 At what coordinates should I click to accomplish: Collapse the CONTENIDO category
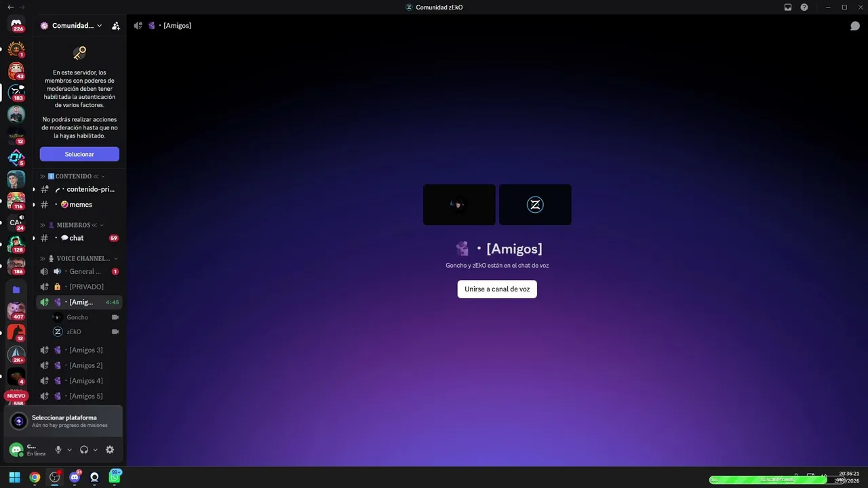point(73,176)
